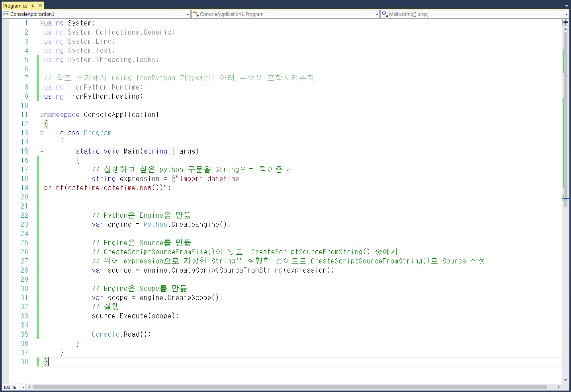
Task: Click the 'expression' variable on line 18
Action: [x=139, y=179]
